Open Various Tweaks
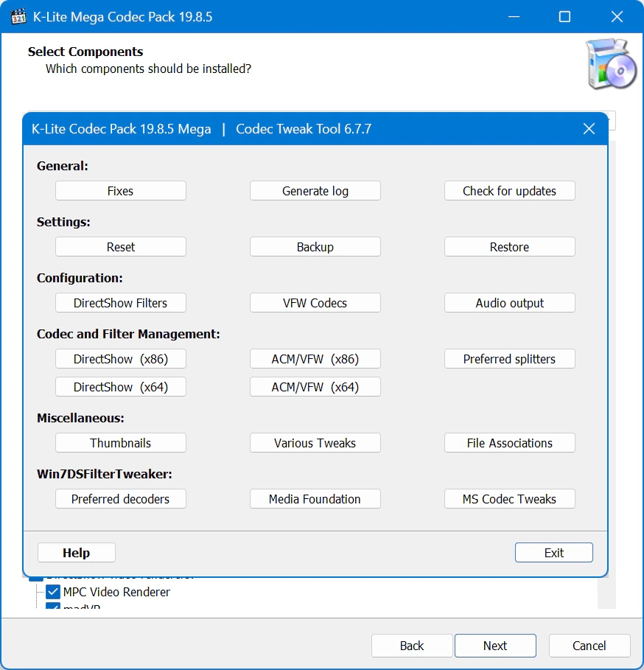 pyautogui.click(x=315, y=443)
